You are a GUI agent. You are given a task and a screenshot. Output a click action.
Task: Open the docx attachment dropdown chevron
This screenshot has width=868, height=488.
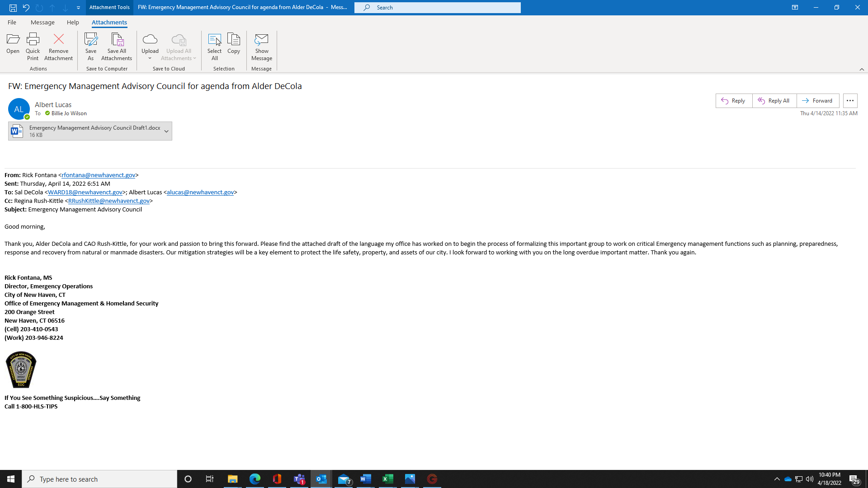click(166, 131)
